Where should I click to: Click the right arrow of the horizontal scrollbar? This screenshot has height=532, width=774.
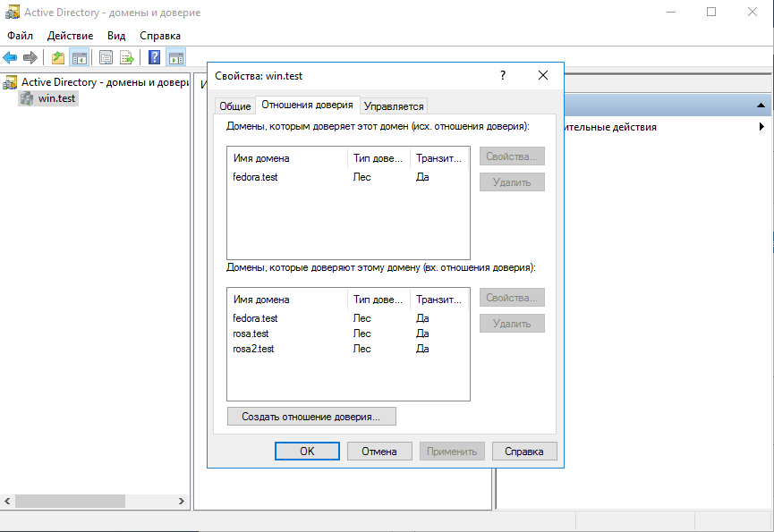pyautogui.click(x=183, y=502)
